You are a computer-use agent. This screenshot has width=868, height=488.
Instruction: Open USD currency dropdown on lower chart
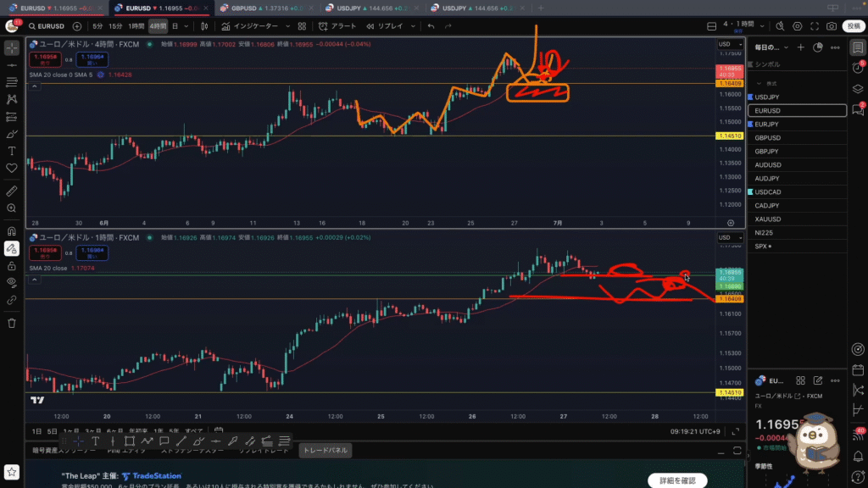[x=730, y=238]
